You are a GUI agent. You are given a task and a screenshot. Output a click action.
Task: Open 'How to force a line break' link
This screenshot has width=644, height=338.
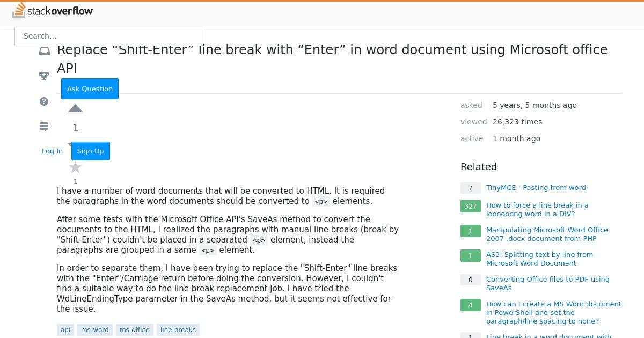click(537, 209)
